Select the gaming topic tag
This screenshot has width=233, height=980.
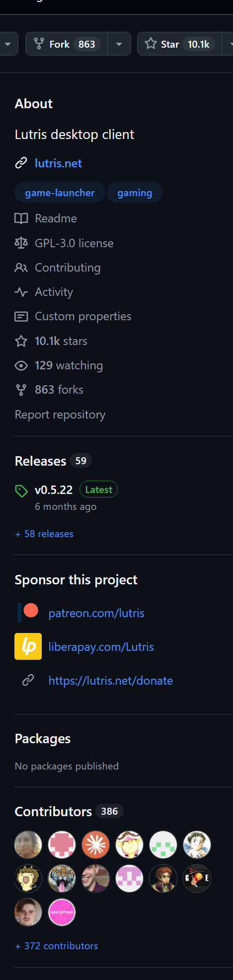135,193
